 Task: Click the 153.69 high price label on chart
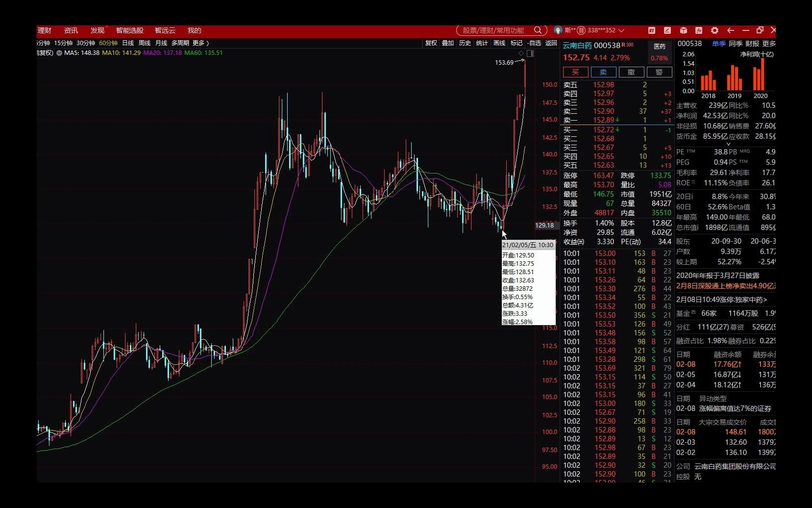tap(504, 63)
